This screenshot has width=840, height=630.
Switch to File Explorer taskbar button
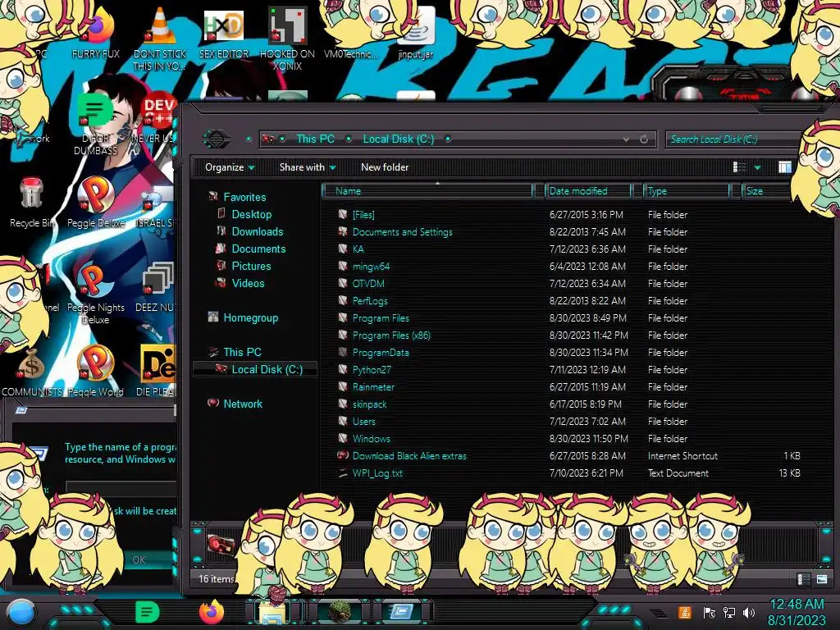point(272,612)
